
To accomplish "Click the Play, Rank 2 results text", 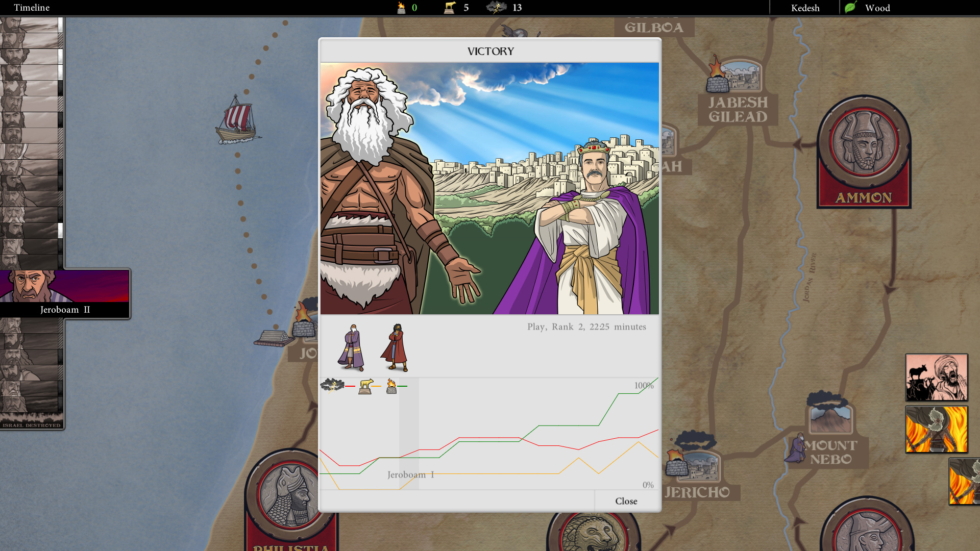I will pyautogui.click(x=586, y=327).
